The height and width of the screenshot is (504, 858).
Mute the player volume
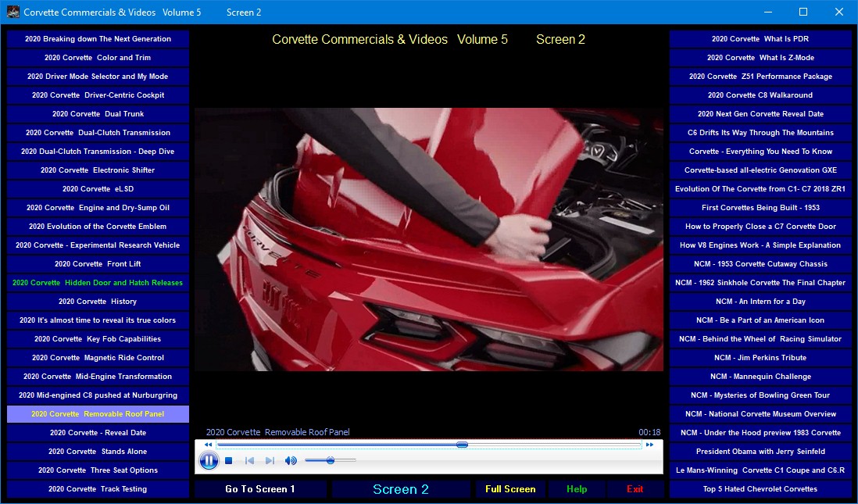point(291,461)
